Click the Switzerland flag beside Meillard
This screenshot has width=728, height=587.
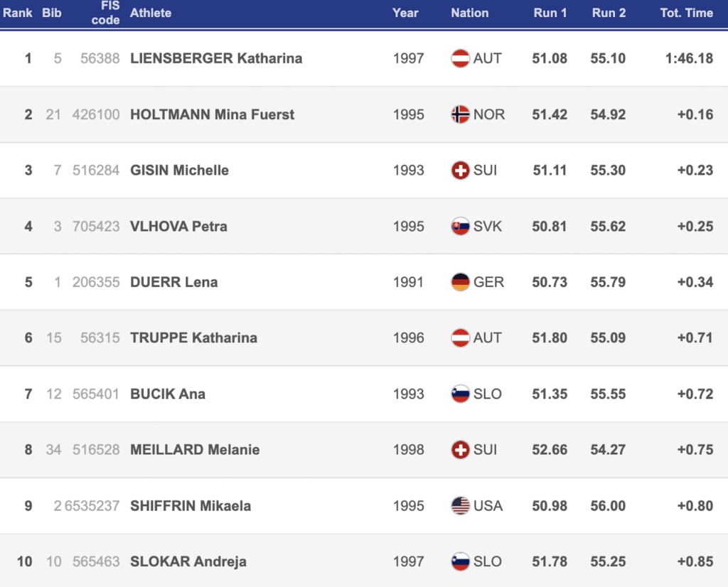pyautogui.click(x=461, y=450)
